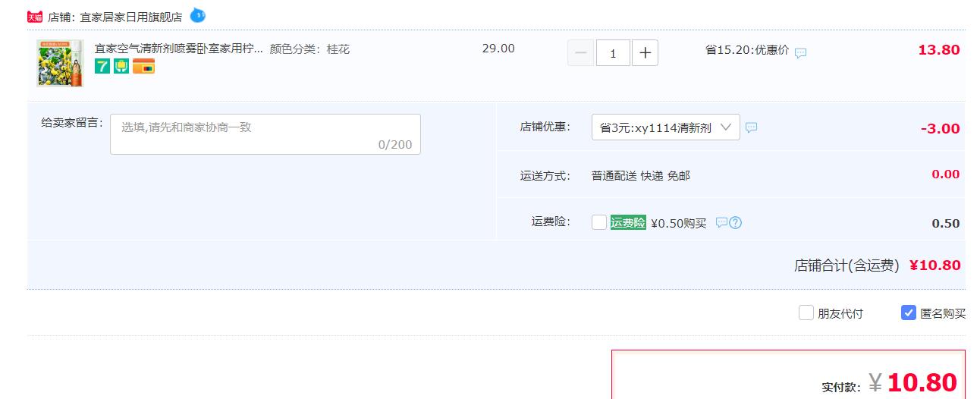980x399 pixels.
Task: Increase quantity with the plus button
Action: [645, 53]
